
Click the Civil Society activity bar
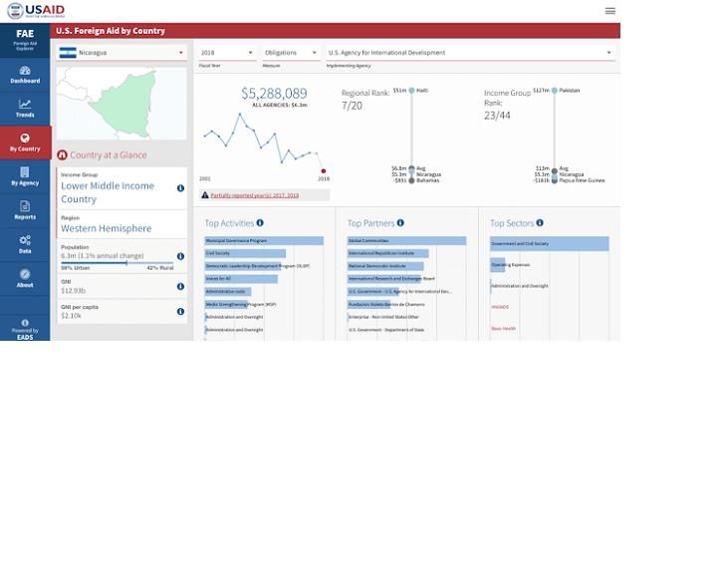[246, 253]
